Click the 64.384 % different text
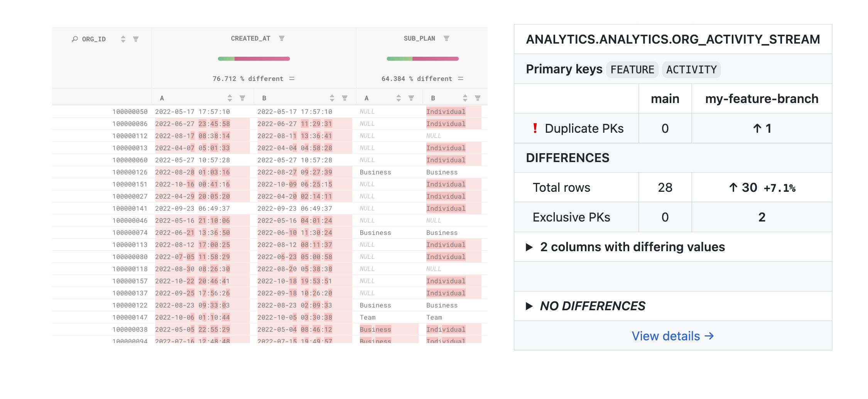The width and height of the screenshot is (868, 399). pyautogui.click(x=417, y=79)
